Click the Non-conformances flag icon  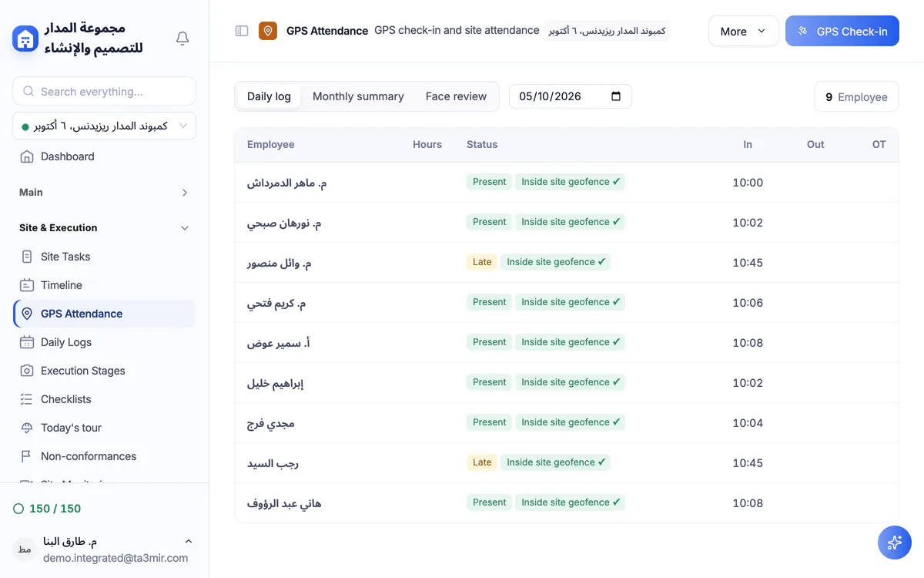click(27, 456)
